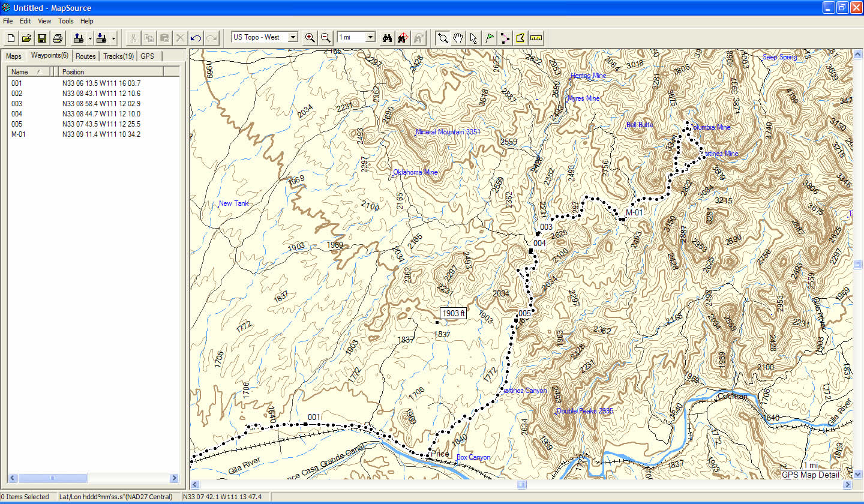Select the Route tool
The width and height of the screenshot is (864, 504).
[505, 38]
